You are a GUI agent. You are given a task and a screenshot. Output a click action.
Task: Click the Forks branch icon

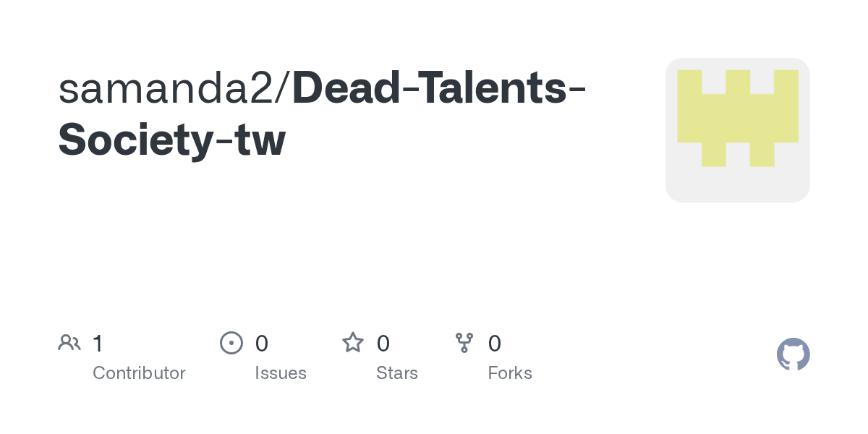(464, 343)
